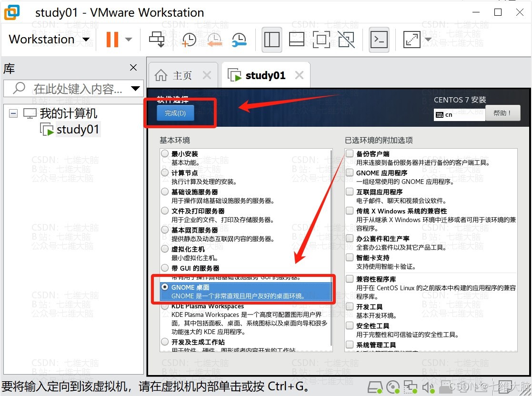The width and height of the screenshot is (532, 396).
Task: Open the console view
Action: click(379, 40)
